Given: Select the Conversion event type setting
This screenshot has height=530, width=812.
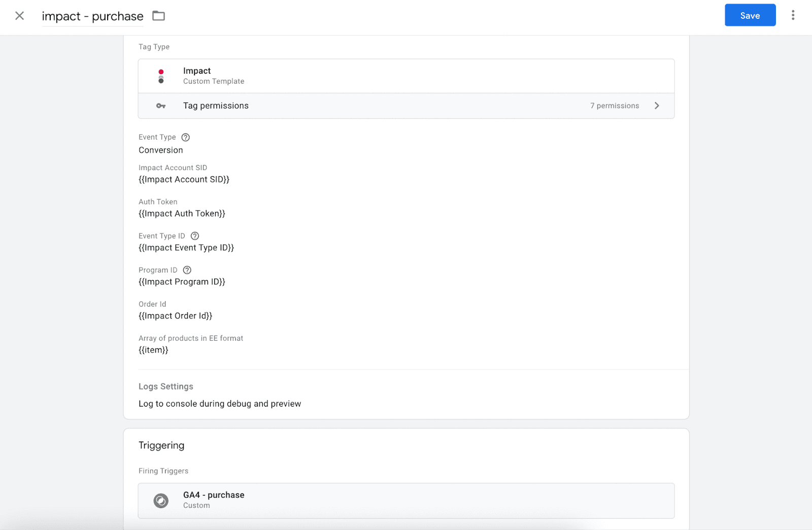Looking at the screenshot, I should tap(161, 150).
